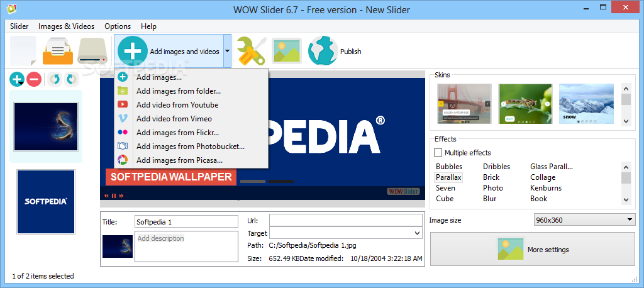
Task: Open the Image size 960x360 dropdown
Action: (584, 220)
